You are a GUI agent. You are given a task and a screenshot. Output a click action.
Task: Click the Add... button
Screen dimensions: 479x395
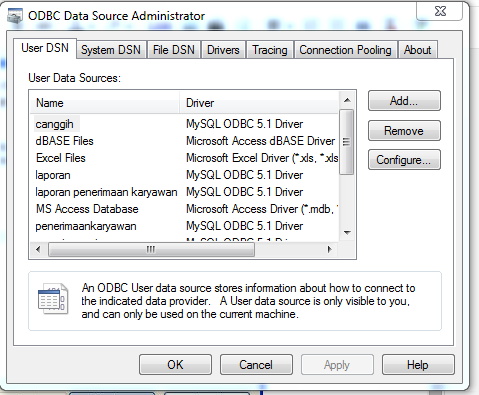click(404, 101)
